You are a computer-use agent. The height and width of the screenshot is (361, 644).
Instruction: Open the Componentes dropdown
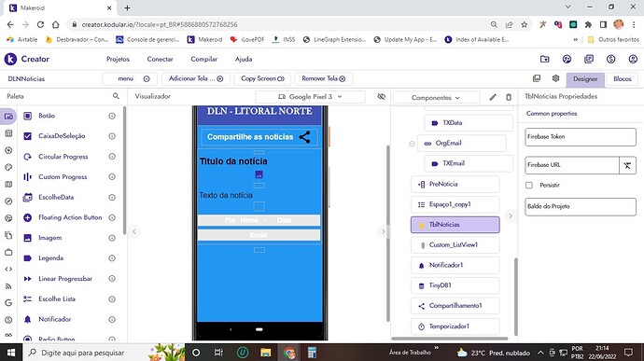coord(436,98)
